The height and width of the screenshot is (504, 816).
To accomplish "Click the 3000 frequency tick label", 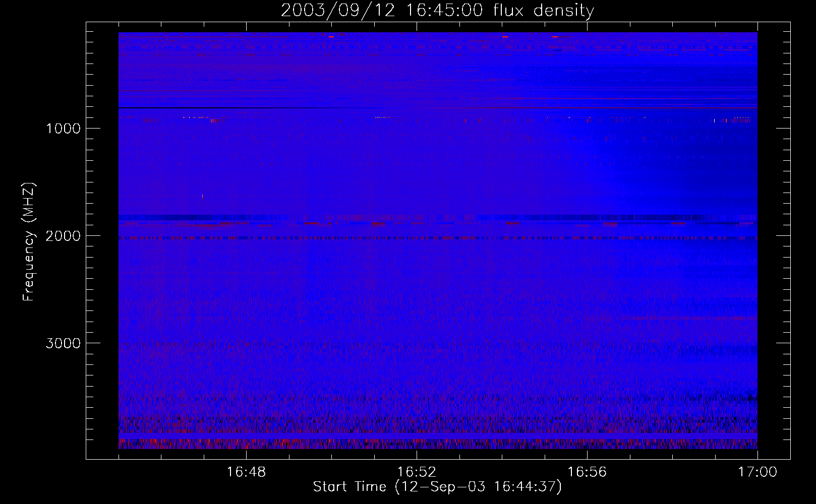I will pyautogui.click(x=63, y=343).
